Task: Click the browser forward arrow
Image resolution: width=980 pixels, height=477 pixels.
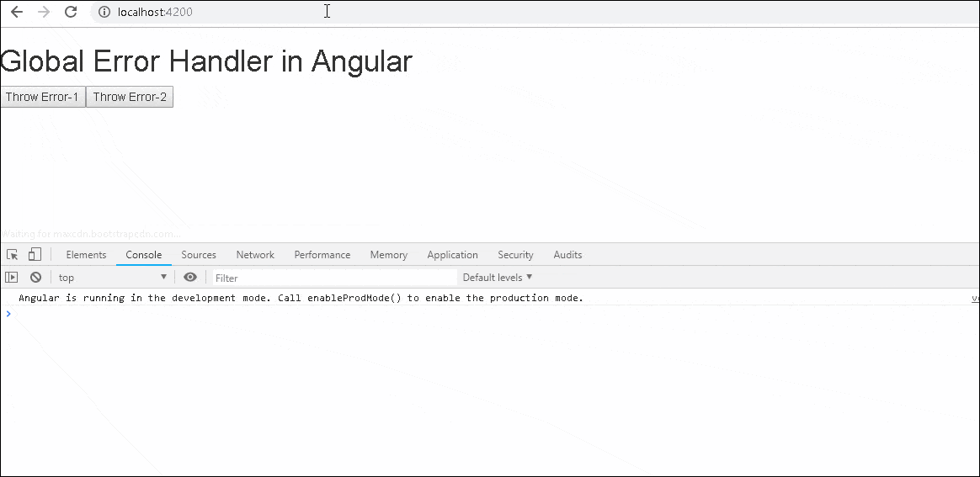Action: point(44,12)
